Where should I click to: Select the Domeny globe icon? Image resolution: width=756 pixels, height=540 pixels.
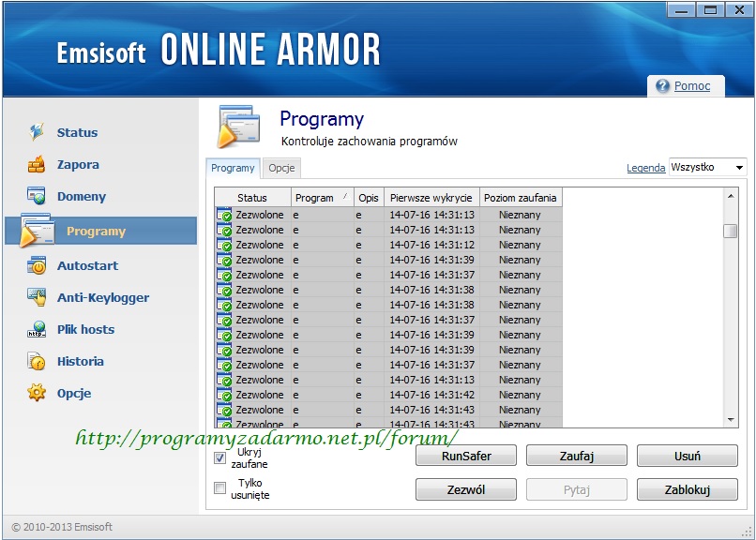(x=37, y=197)
